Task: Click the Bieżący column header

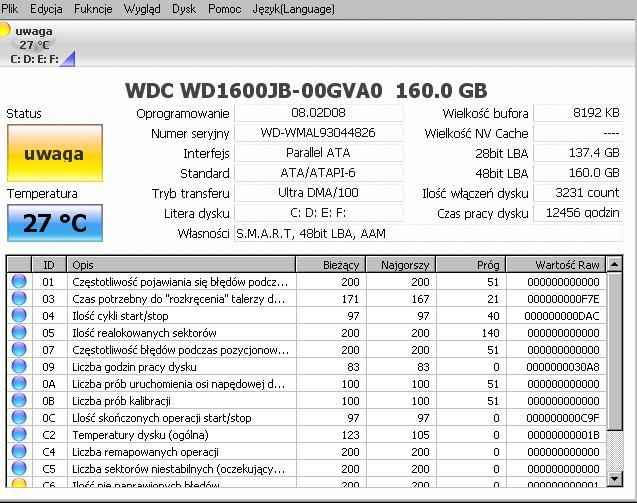Action: [331, 265]
